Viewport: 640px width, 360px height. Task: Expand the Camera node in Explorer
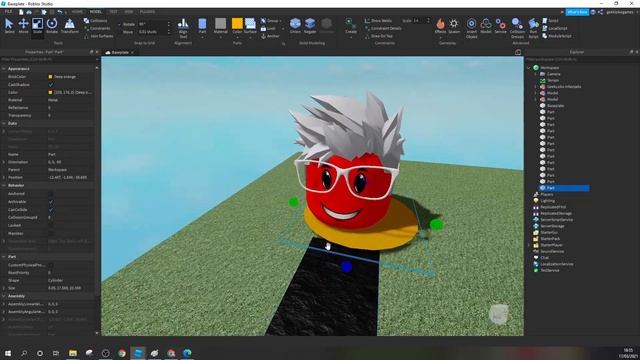536,74
